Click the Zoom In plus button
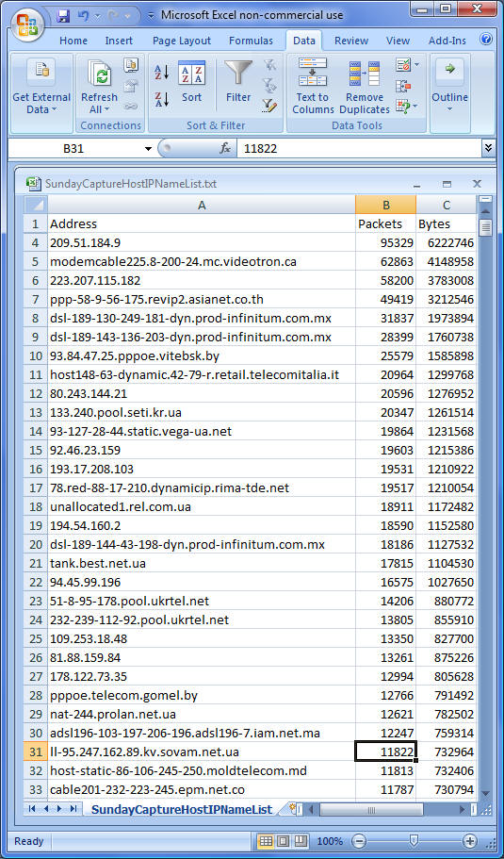The height and width of the screenshot is (859, 504). 469,841
